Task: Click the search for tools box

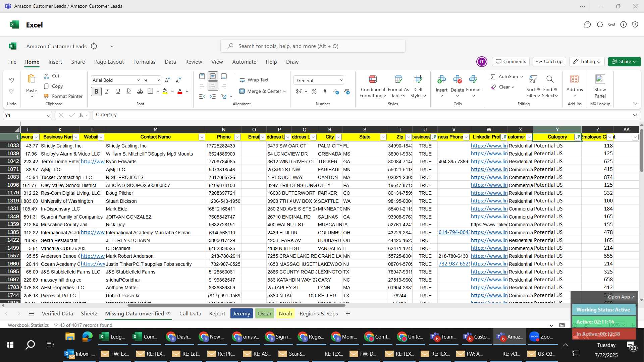Action: click(313, 46)
